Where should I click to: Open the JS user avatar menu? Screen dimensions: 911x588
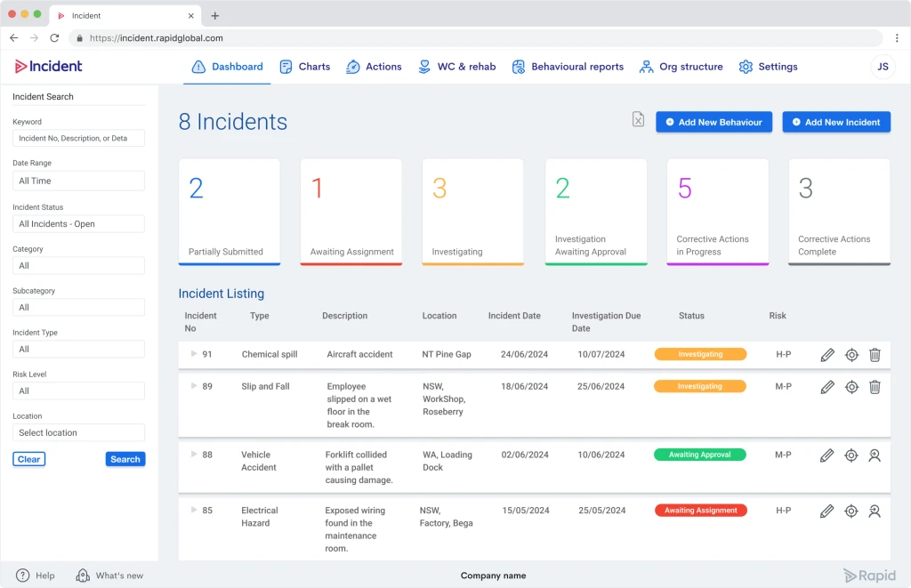pos(883,67)
